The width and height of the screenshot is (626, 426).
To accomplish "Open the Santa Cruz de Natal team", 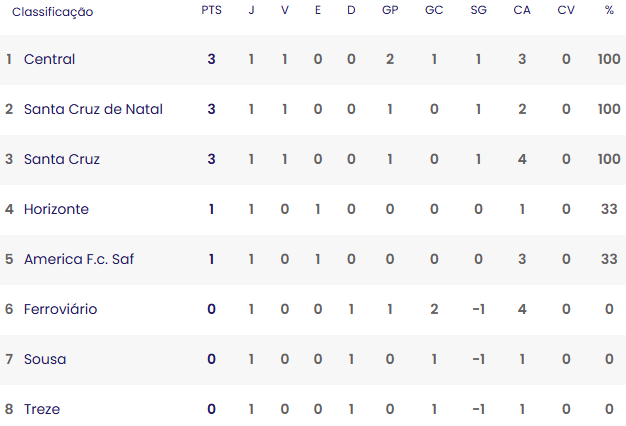I will pos(93,109).
